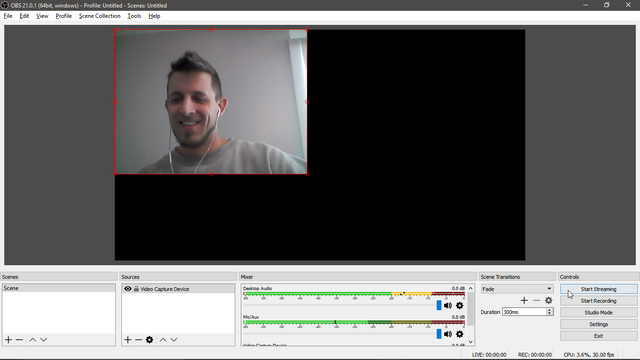Image resolution: width=640 pixels, height=360 pixels.
Task: Move source down in Sources panel
Action: coord(174,340)
